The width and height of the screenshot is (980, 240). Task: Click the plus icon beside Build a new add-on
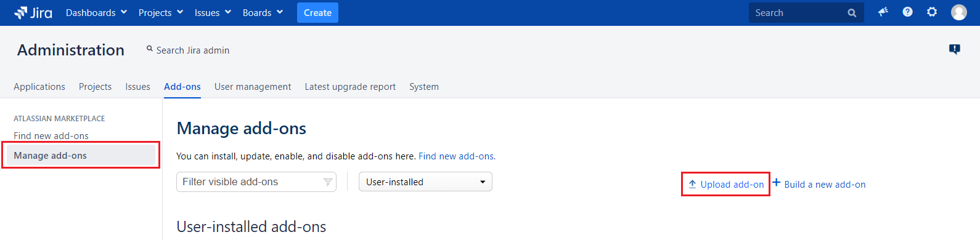(x=777, y=182)
